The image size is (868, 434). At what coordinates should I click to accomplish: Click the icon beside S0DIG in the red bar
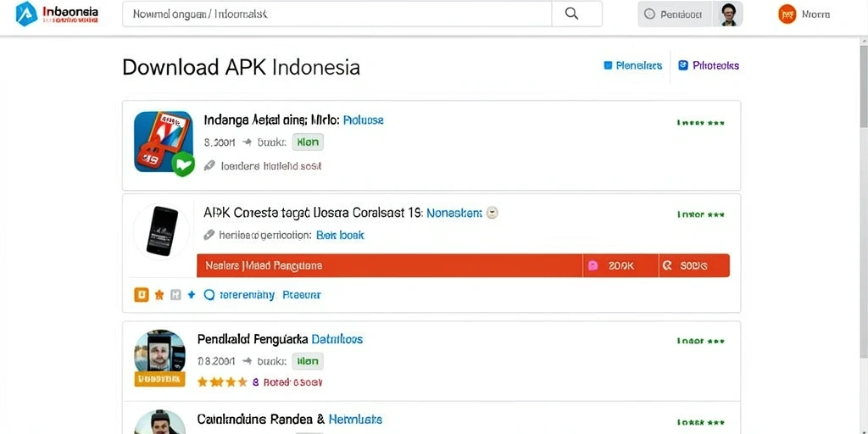pyautogui.click(x=668, y=266)
